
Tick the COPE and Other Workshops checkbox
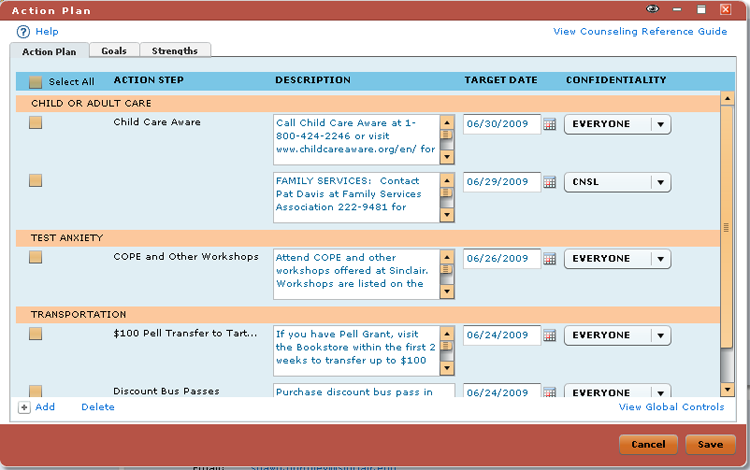[36, 257]
